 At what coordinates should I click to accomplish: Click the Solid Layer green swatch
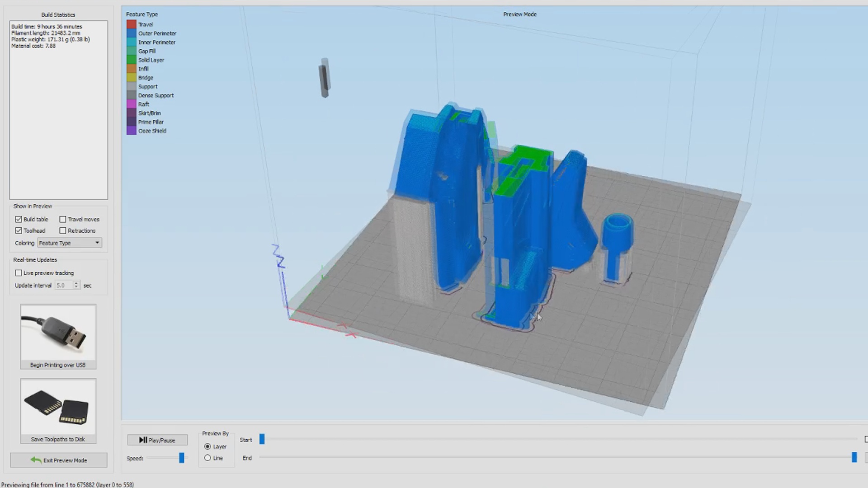tap(131, 60)
